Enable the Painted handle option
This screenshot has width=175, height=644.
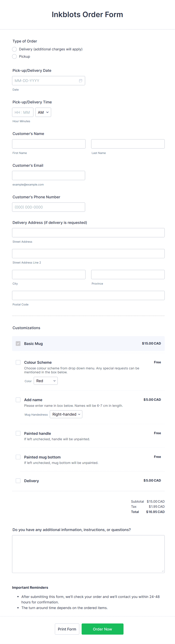[x=18, y=433]
